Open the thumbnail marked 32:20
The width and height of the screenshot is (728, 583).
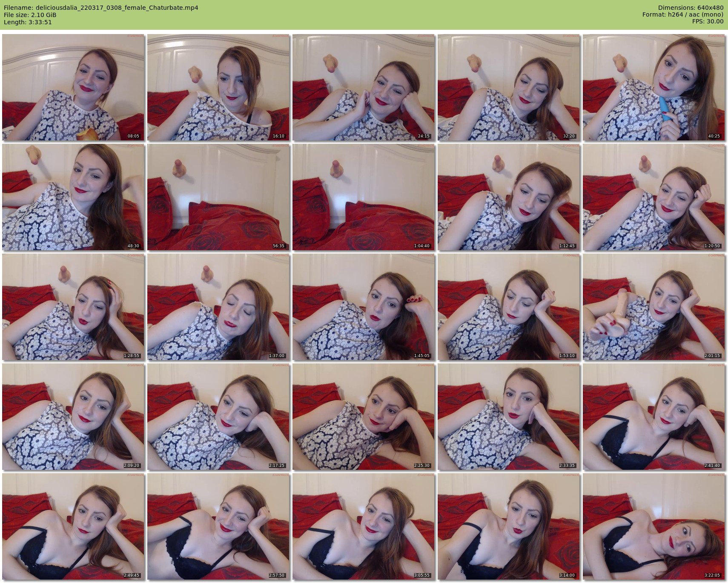coord(509,87)
